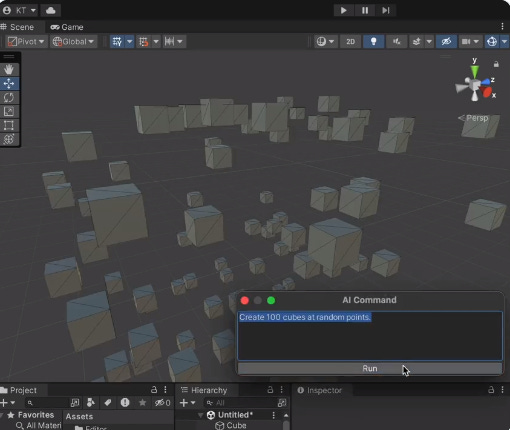The image size is (510, 430).
Task: Open the cloud services button
Action: 51,10
